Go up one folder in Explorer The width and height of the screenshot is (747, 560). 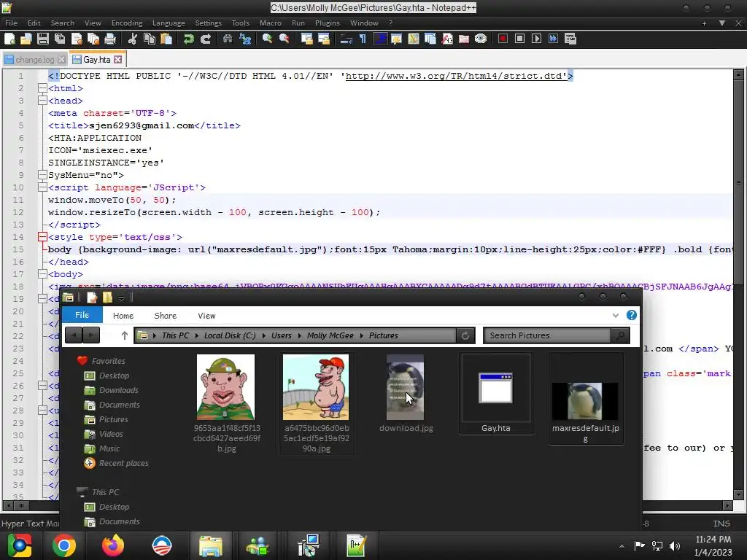124,335
